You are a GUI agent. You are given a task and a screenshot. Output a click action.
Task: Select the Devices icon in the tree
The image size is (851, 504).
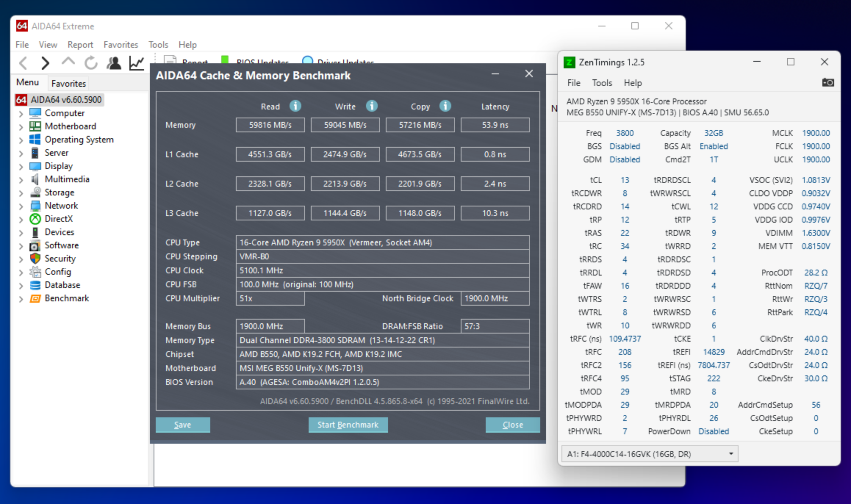[x=35, y=232]
